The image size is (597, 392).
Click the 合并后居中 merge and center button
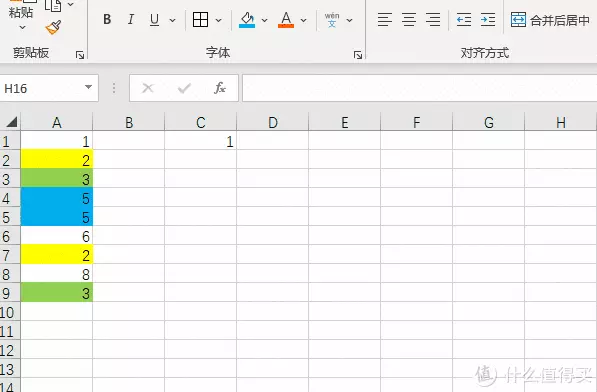[550, 20]
